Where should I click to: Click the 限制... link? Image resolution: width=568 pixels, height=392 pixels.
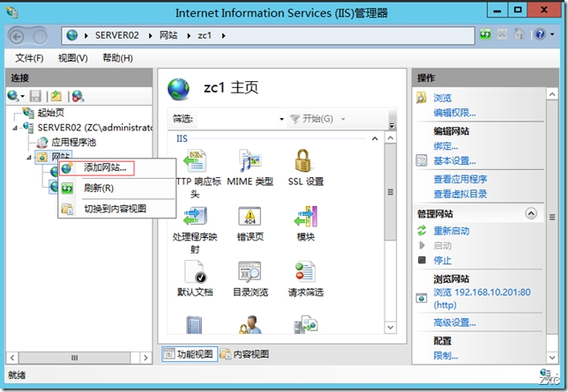pos(445,356)
